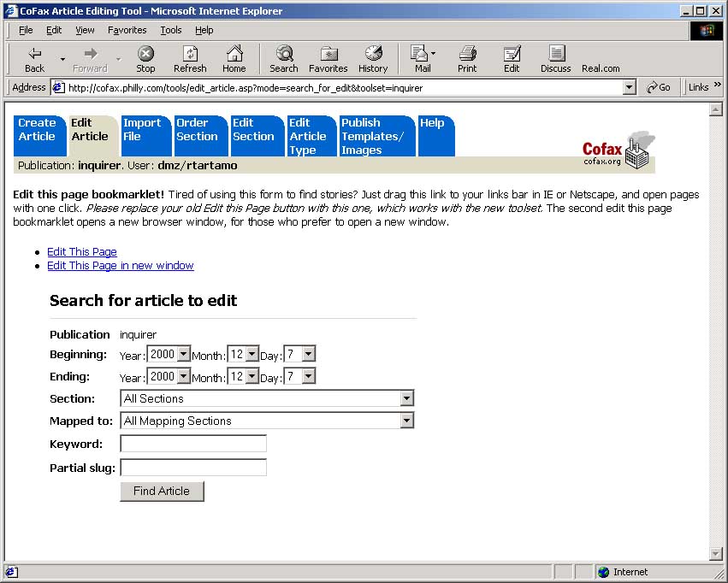Go to the Edit Article Type tab
The image size is (728, 583).
point(311,135)
